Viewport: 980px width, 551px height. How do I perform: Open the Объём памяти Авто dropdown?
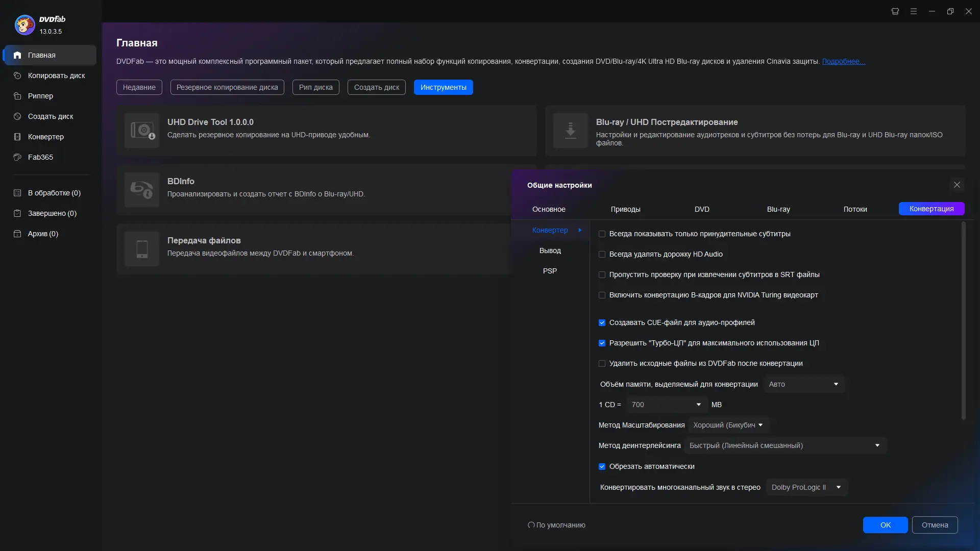click(804, 384)
